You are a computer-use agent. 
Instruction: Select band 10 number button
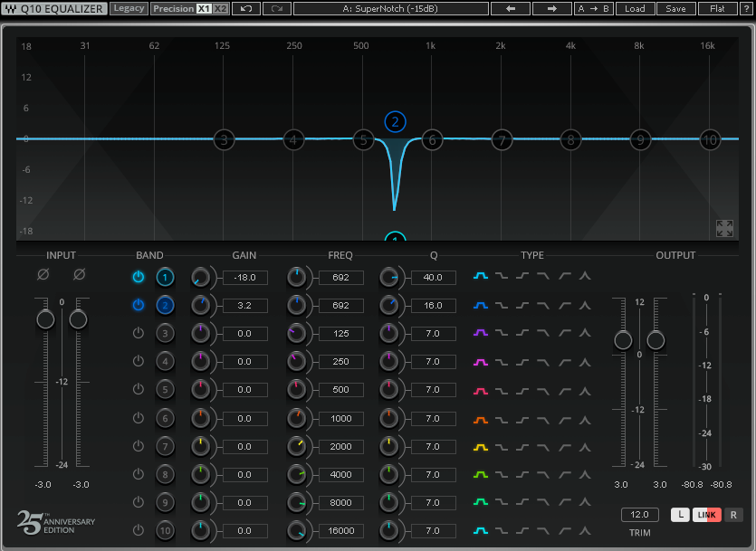pyautogui.click(x=165, y=531)
